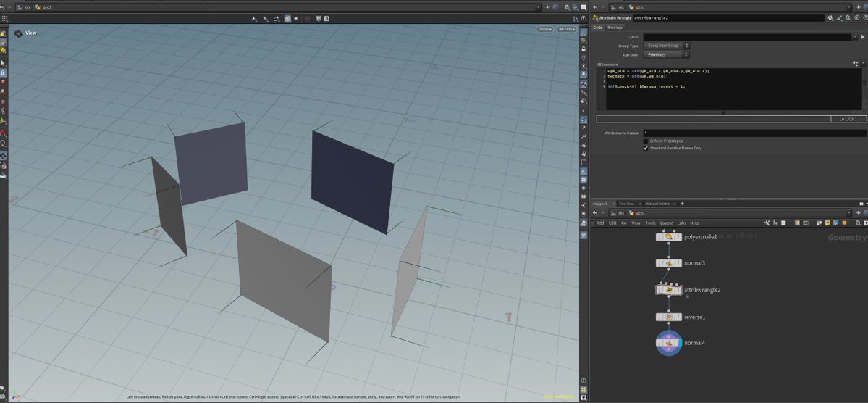Click the pin icon in viewport path bar
868x403 pixels.
click(x=547, y=7)
